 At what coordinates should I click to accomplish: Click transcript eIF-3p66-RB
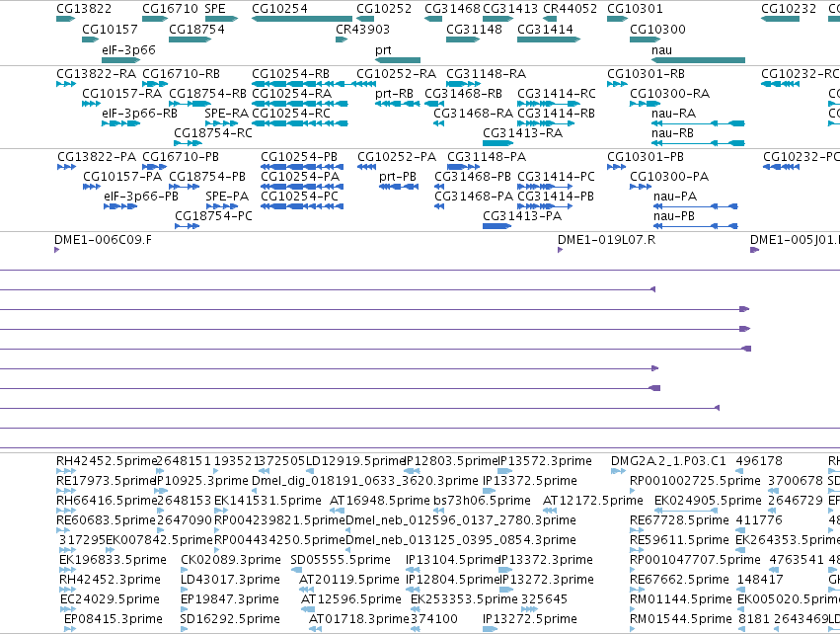(x=121, y=123)
